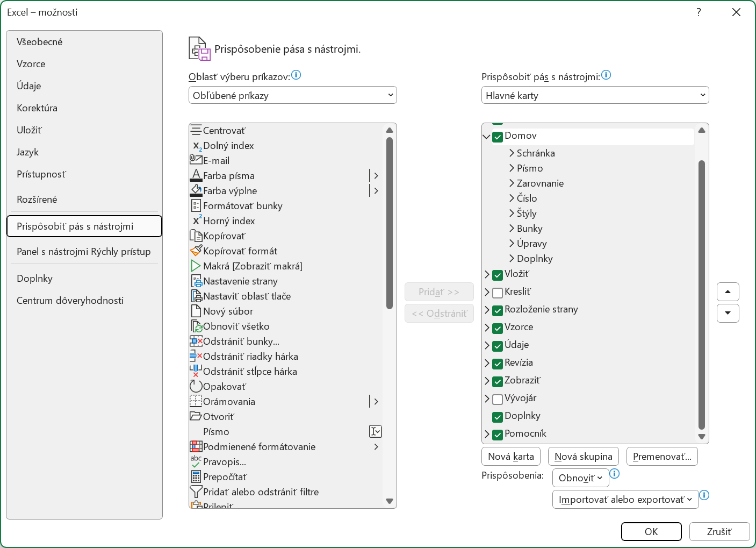
Task: Expand the Schránka group
Action: click(x=512, y=153)
